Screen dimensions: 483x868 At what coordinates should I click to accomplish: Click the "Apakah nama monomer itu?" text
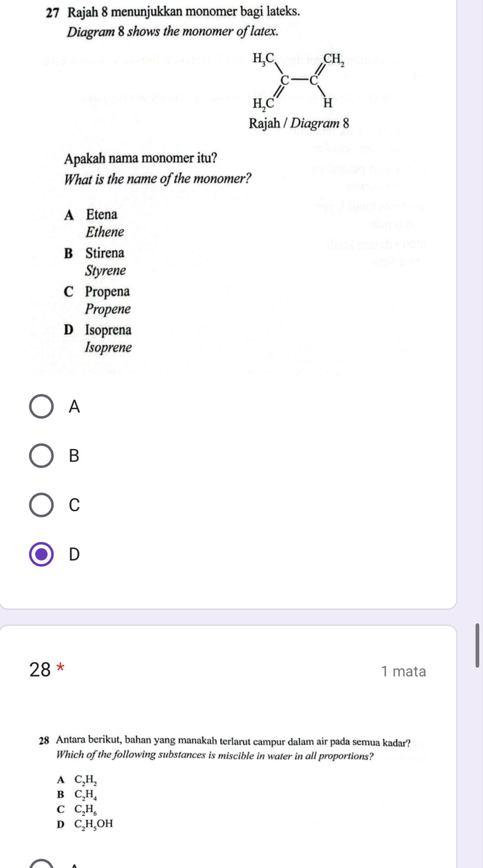(x=141, y=158)
